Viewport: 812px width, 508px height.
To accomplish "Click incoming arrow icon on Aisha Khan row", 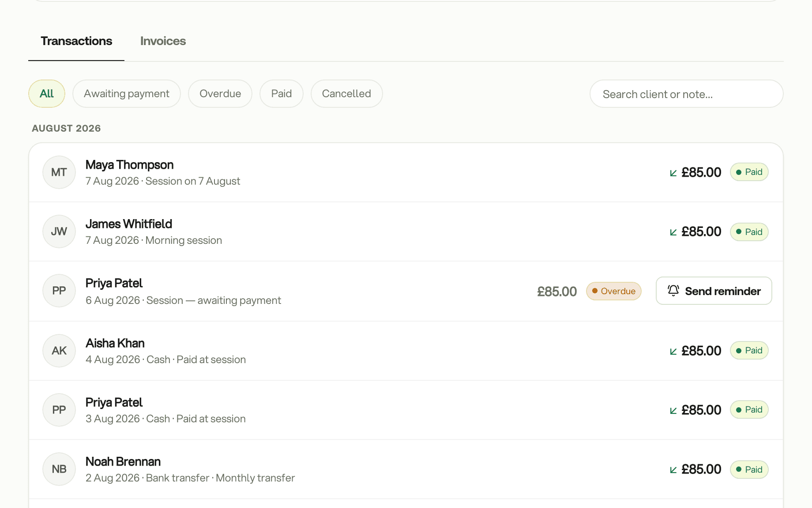I will click(x=673, y=352).
